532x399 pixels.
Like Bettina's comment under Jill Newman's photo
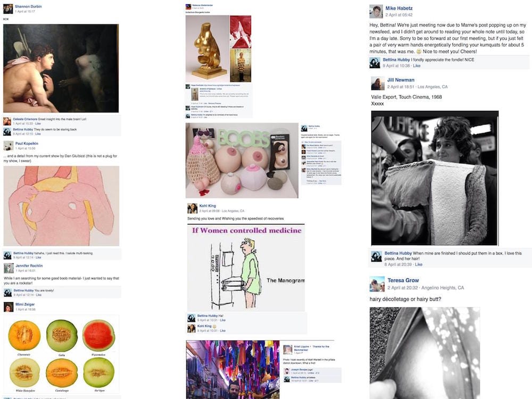(419, 264)
